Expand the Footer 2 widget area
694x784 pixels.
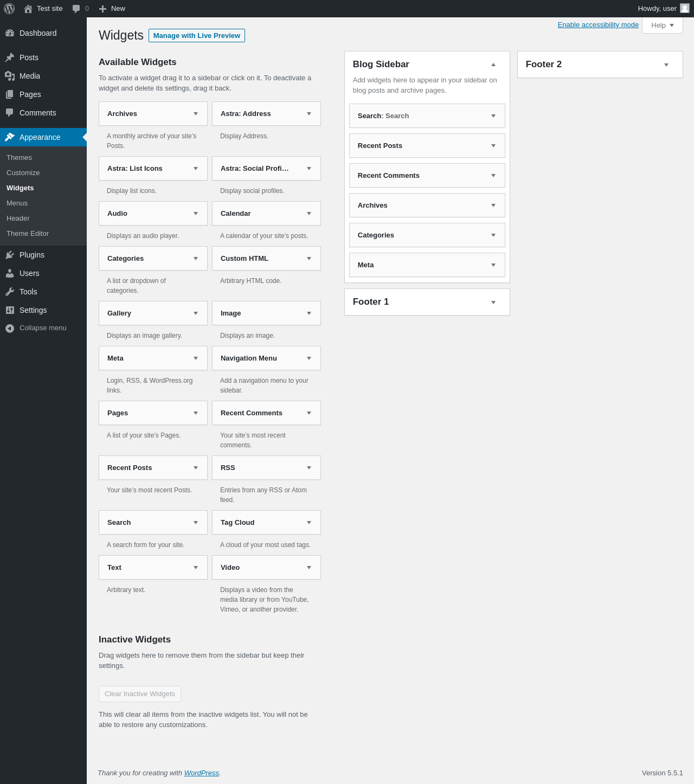(x=666, y=65)
